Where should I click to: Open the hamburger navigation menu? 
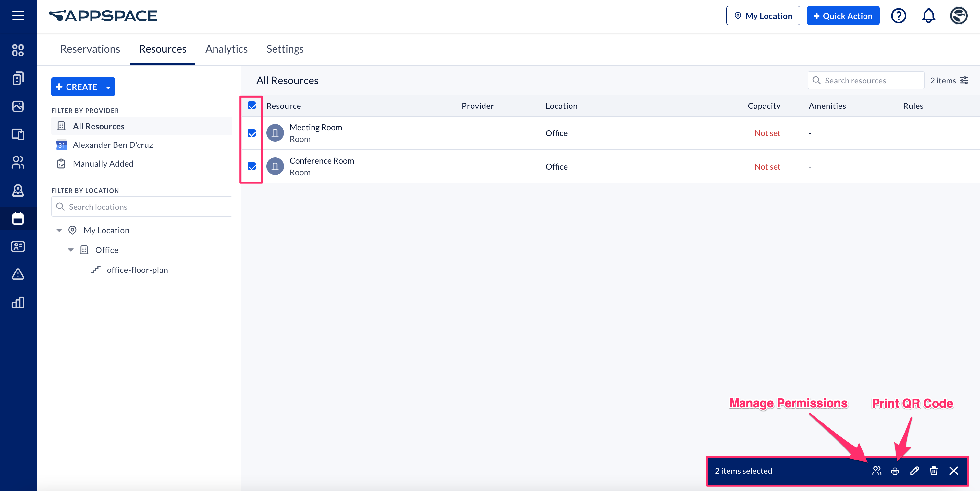[x=18, y=16]
